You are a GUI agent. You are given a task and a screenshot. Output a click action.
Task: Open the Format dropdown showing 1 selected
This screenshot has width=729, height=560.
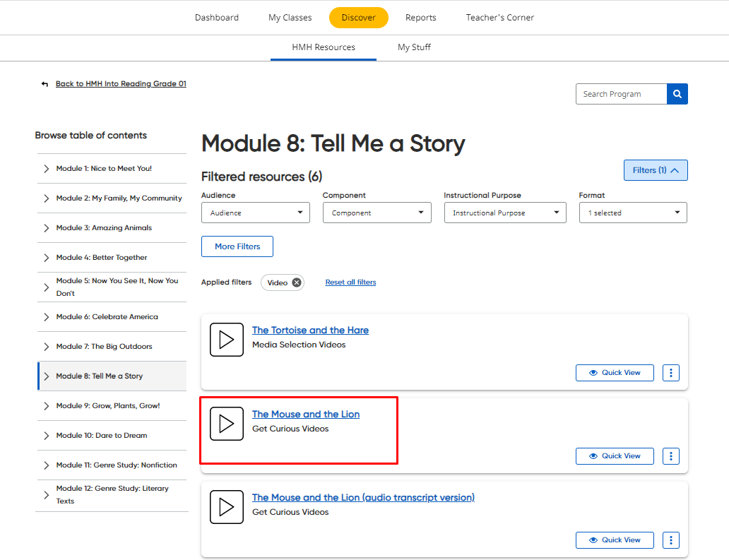(x=632, y=213)
